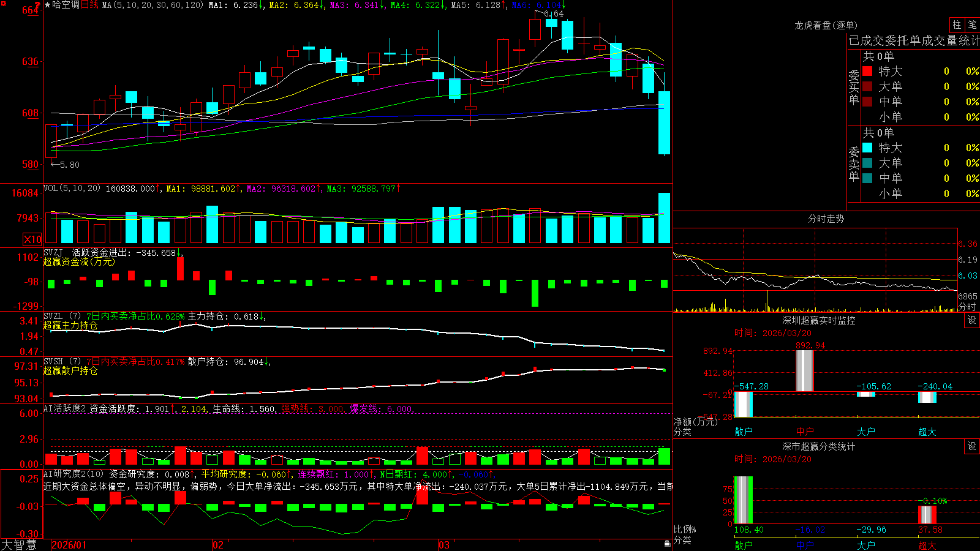The height and width of the screenshot is (551, 980).
Task: Click the 02 month marker on the timeline
Action: click(x=217, y=545)
